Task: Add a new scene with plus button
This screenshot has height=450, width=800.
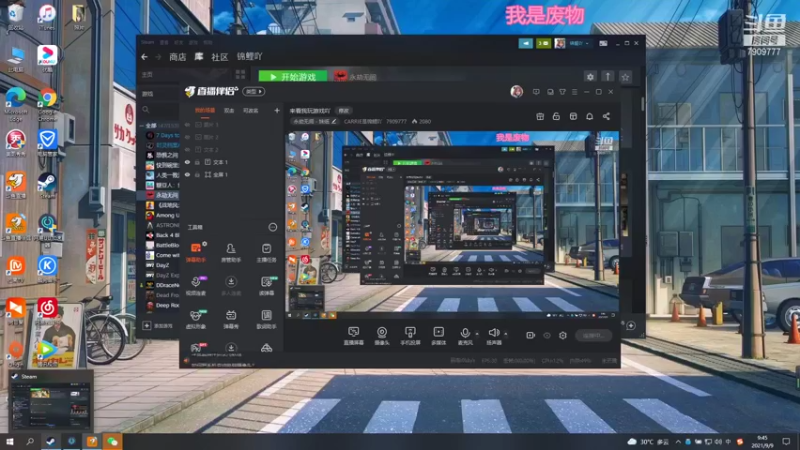Action: 277,110
